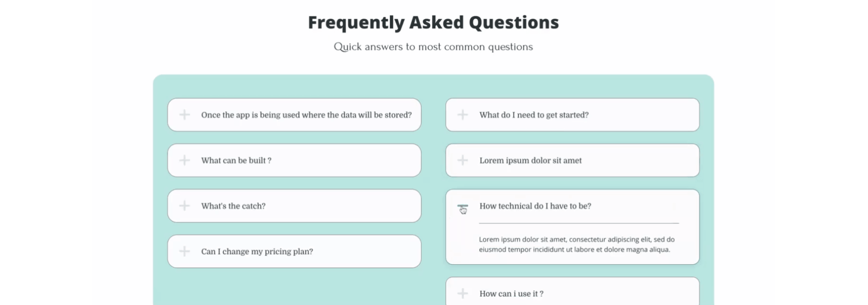
Task: Click plus icon for pricing plan question
Action: 185,251
